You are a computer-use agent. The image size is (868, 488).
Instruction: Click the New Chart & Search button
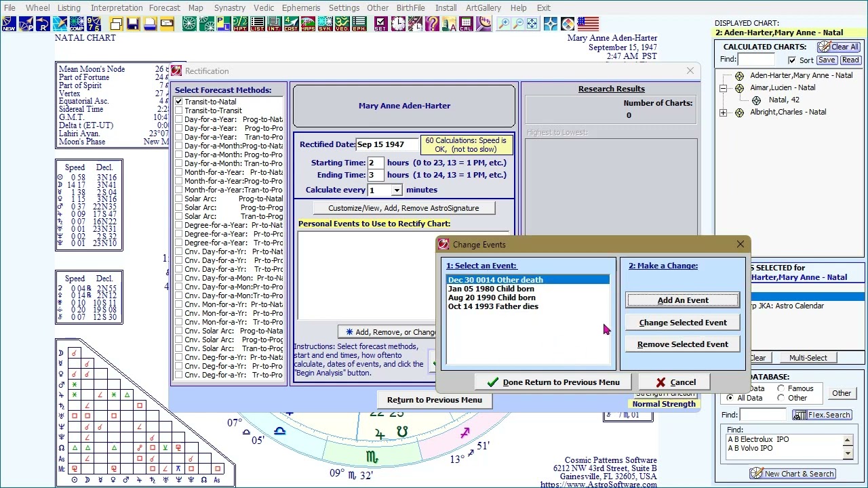click(x=792, y=474)
